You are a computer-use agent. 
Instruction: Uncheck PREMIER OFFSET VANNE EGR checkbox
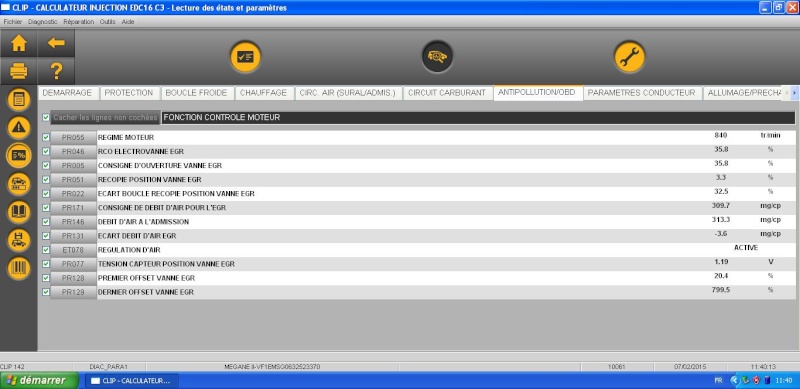point(46,278)
